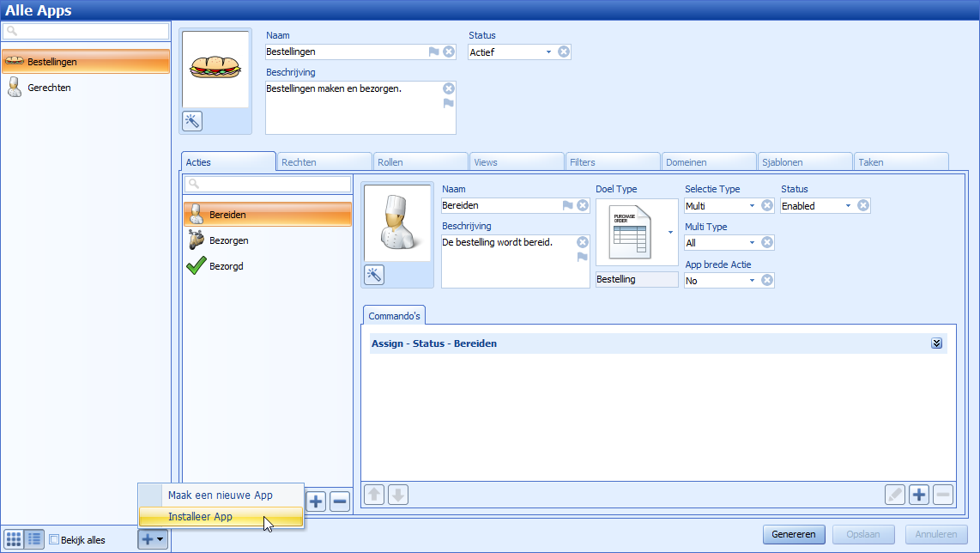The width and height of the screenshot is (980, 553).
Task: Click the sandwich app image thumbnail
Action: pyautogui.click(x=215, y=69)
